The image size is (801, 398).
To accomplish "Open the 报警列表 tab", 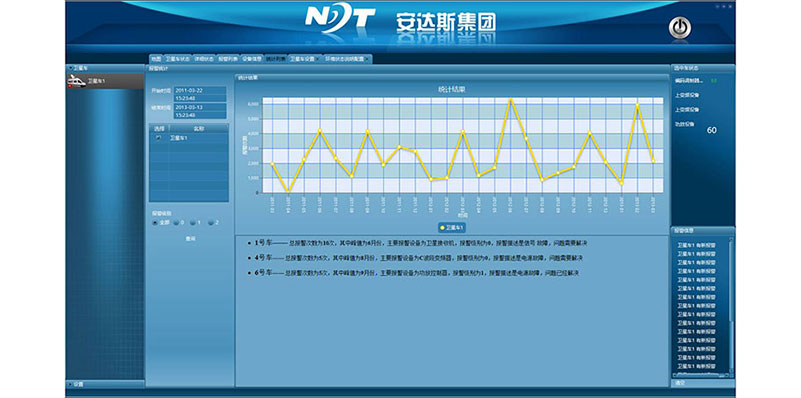I will pos(228,59).
